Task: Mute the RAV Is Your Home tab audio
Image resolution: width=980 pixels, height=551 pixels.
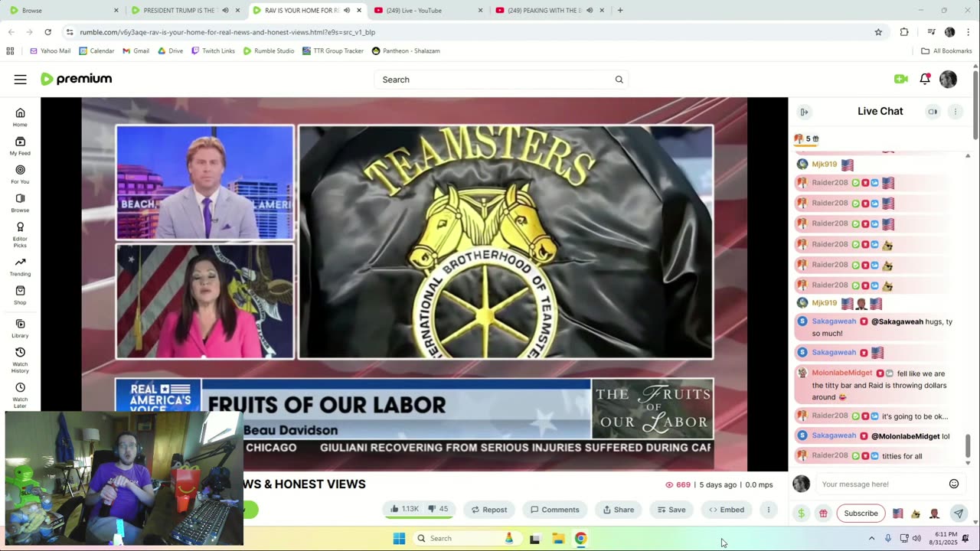Action: click(x=347, y=11)
